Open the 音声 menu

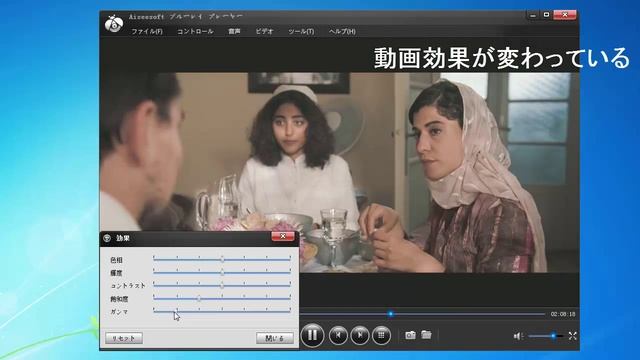pos(234,31)
